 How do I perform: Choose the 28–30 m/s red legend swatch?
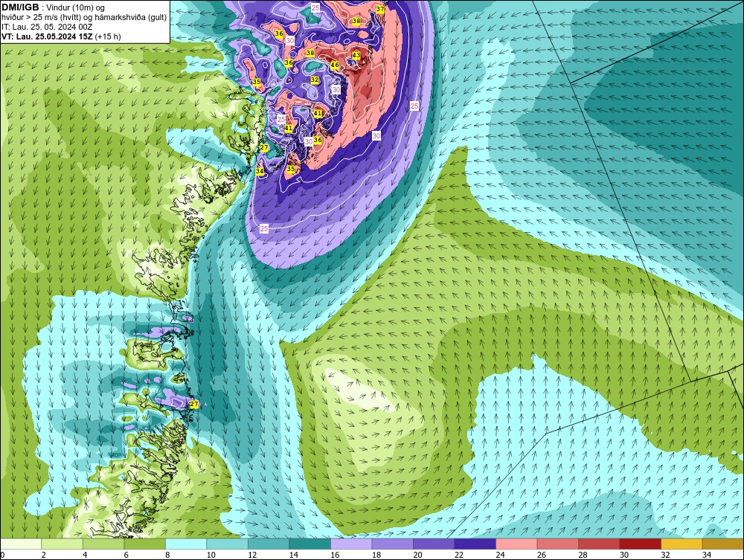click(599, 544)
